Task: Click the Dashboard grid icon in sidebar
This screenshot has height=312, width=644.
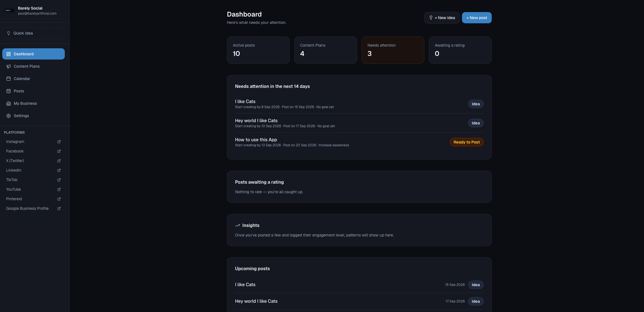Action: 9,54
